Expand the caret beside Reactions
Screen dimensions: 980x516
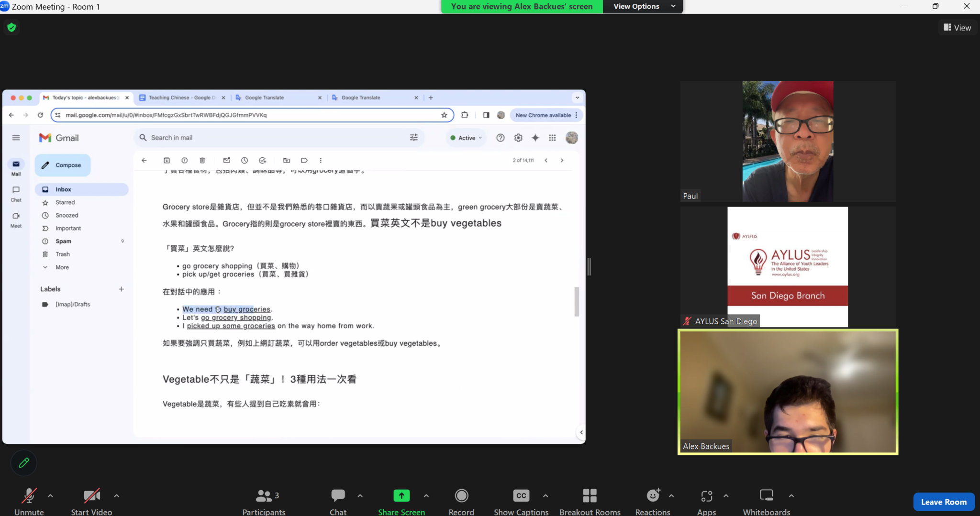(x=671, y=496)
